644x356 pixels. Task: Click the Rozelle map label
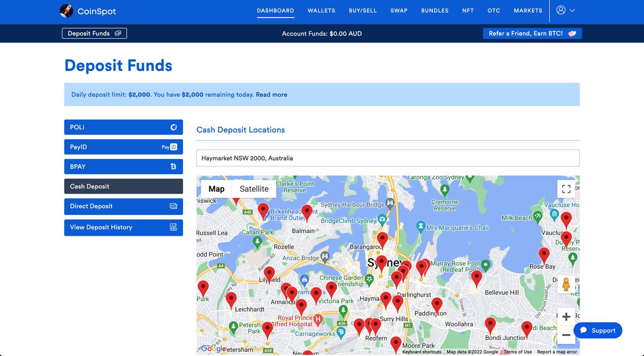click(284, 247)
